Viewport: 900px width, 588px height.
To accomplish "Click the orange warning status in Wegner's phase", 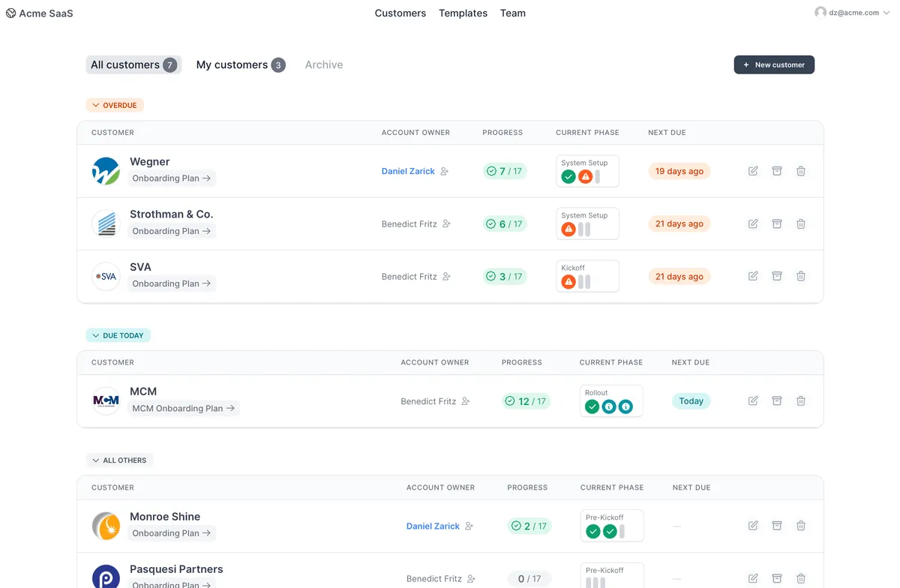I will click(585, 177).
